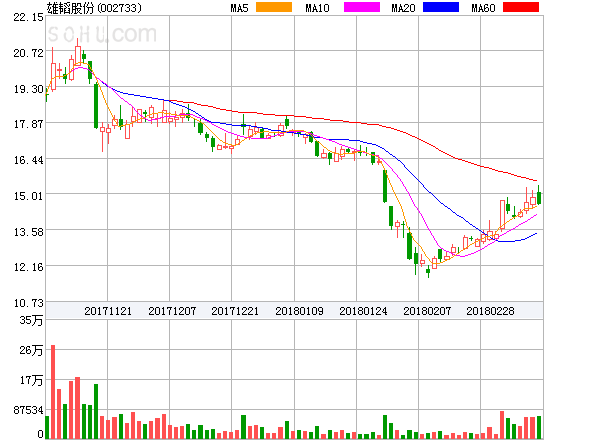Select the MA20 legend label
The width and height of the screenshot is (600, 440).
click(403, 8)
